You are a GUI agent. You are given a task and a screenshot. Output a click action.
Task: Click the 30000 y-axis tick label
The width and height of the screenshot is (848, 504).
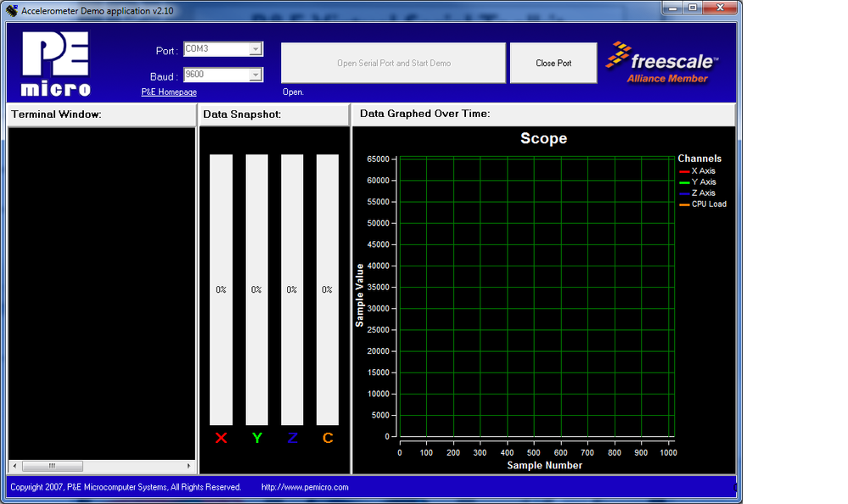pyautogui.click(x=378, y=308)
